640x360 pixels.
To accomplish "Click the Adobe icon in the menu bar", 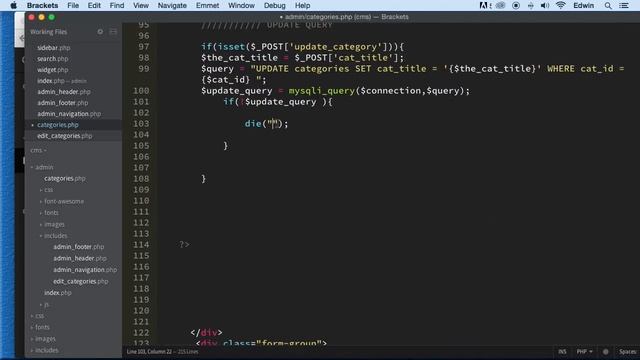I will click(x=484, y=5).
